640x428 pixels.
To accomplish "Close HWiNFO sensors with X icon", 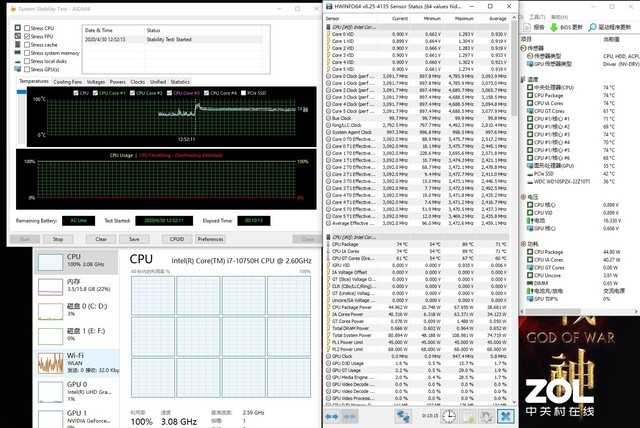I will 505,417.
